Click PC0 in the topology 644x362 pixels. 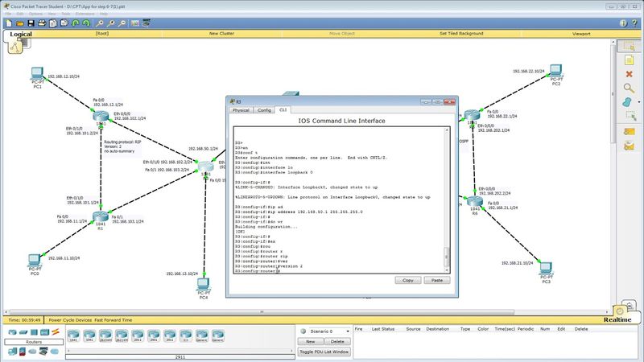tap(35, 260)
